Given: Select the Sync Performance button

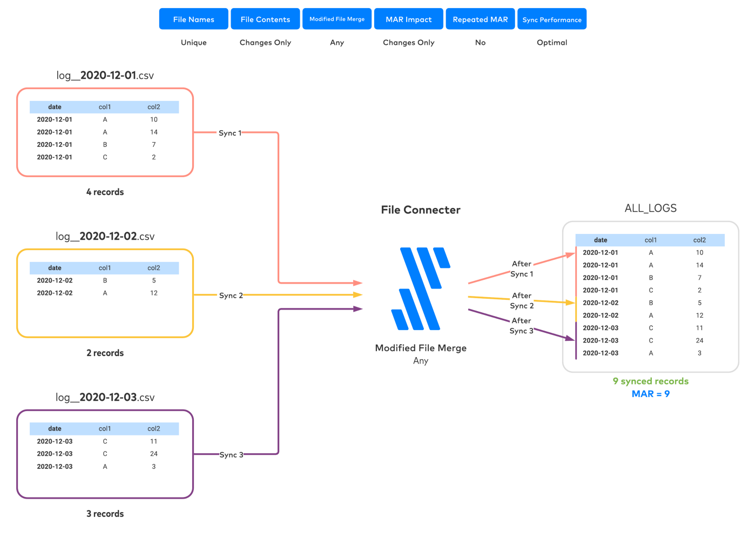Looking at the screenshot, I should pos(551,19).
